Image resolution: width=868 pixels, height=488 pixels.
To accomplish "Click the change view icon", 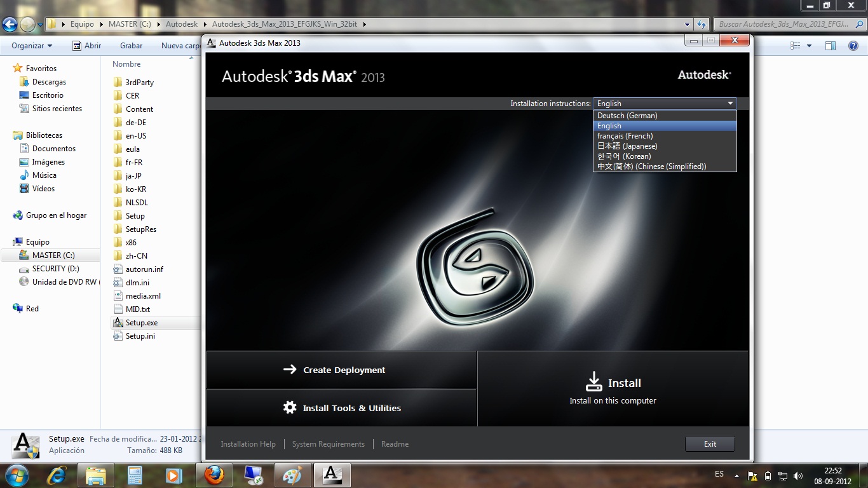I will tap(796, 46).
